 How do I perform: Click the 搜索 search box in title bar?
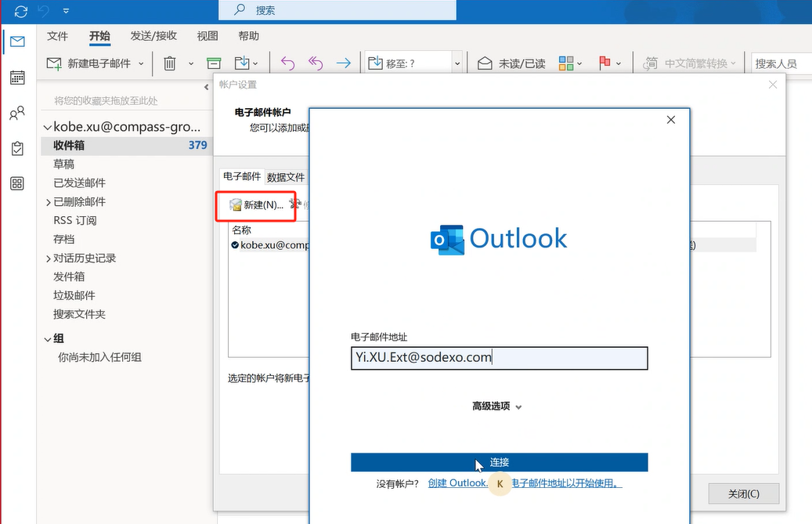(x=337, y=10)
